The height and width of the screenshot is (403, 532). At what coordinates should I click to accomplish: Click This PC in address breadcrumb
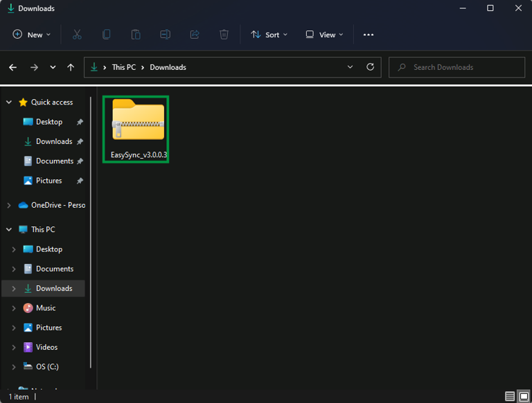pos(124,67)
